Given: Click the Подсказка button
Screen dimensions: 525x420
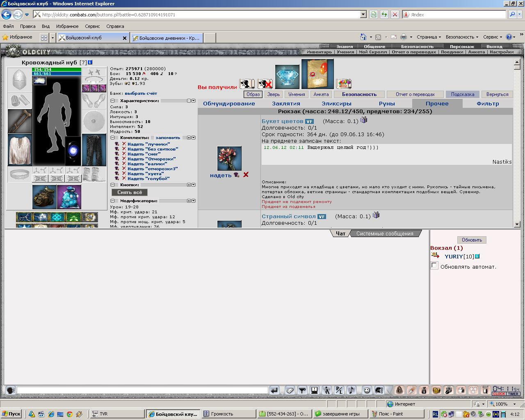Looking at the screenshot, I should point(462,94).
